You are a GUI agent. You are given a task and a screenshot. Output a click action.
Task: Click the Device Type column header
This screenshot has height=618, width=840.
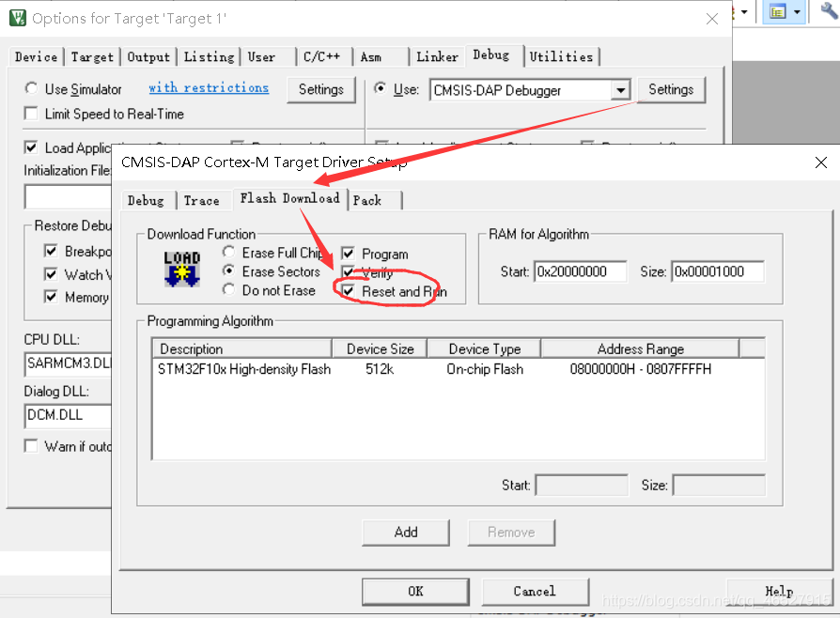[x=484, y=349]
